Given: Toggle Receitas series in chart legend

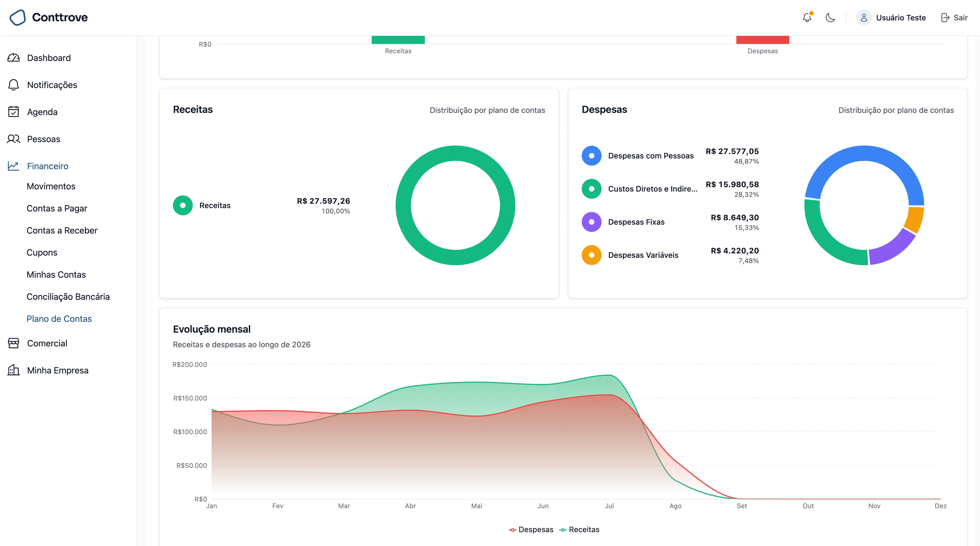Looking at the screenshot, I should (x=579, y=529).
